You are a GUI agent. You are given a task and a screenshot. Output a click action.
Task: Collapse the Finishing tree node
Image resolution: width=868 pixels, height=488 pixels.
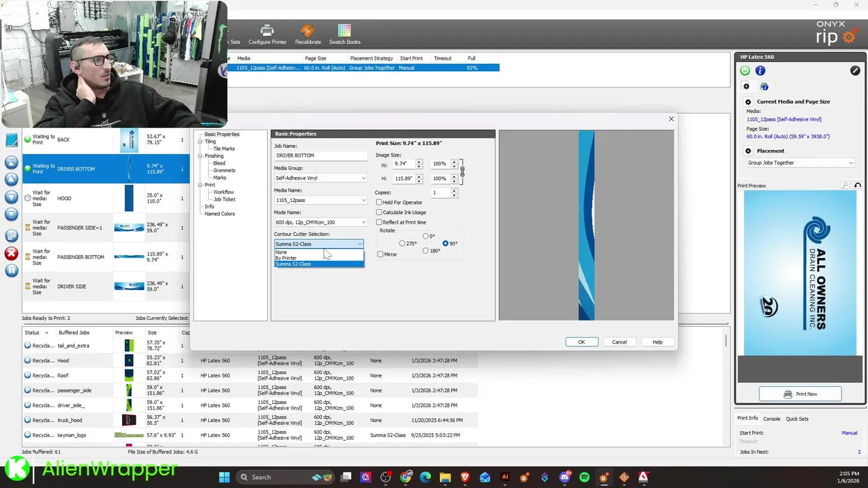(200, 156)
